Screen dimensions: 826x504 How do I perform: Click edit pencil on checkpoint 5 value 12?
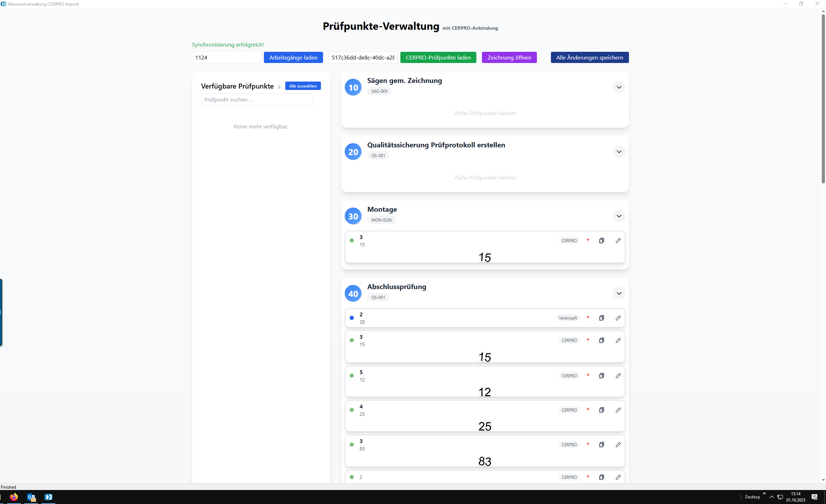618,376
